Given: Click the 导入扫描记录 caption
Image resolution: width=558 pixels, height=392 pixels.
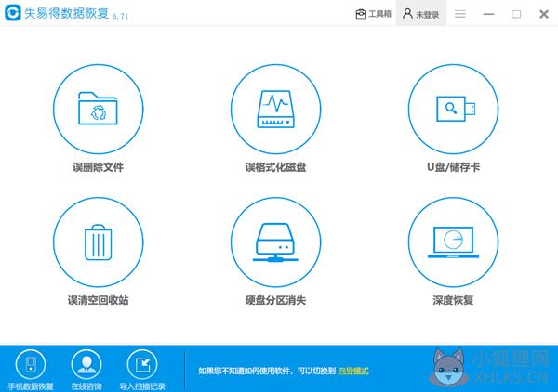Looking at the screenshot, I should (142, 386).
